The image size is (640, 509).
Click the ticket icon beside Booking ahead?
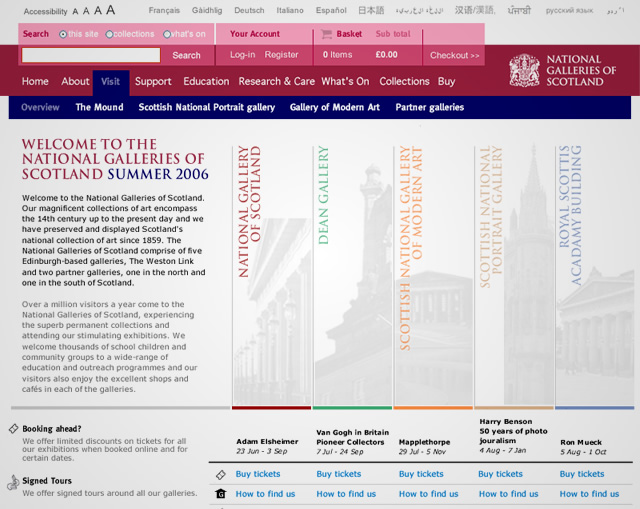tap(13, 429)
